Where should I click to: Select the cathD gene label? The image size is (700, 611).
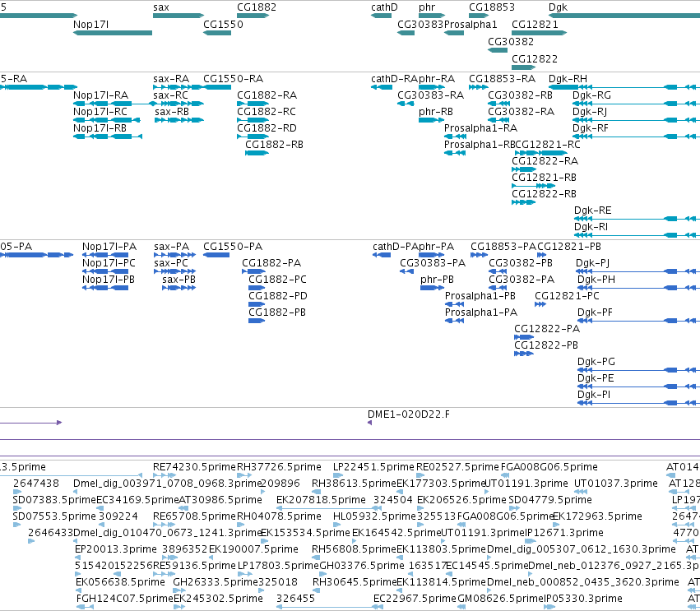(x=384, y=7)
